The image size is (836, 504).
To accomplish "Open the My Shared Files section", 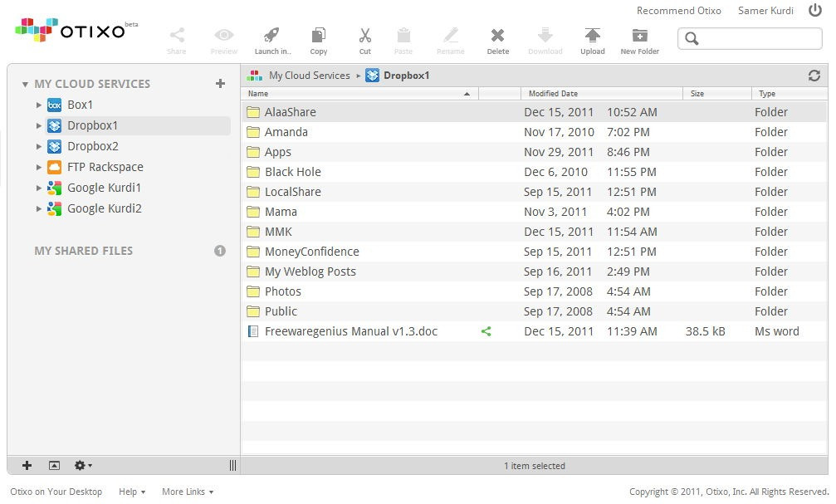I will [x=84, y=251].
